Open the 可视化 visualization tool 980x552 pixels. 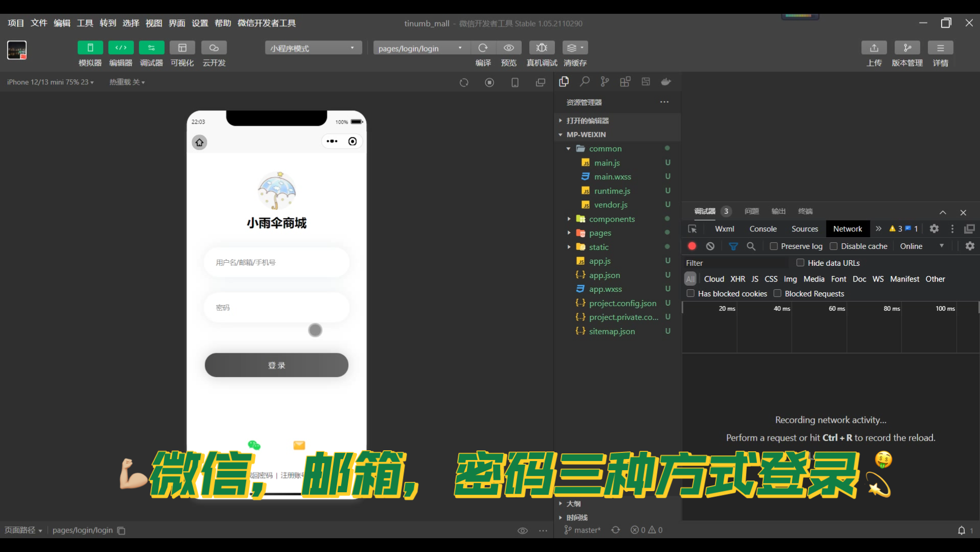point(182,54)
